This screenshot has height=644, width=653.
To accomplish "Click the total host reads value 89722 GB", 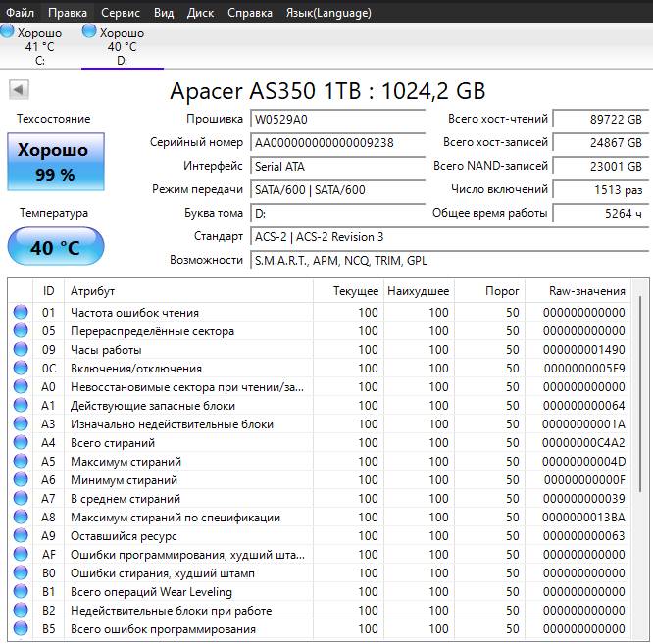I will tap(600, 120).
